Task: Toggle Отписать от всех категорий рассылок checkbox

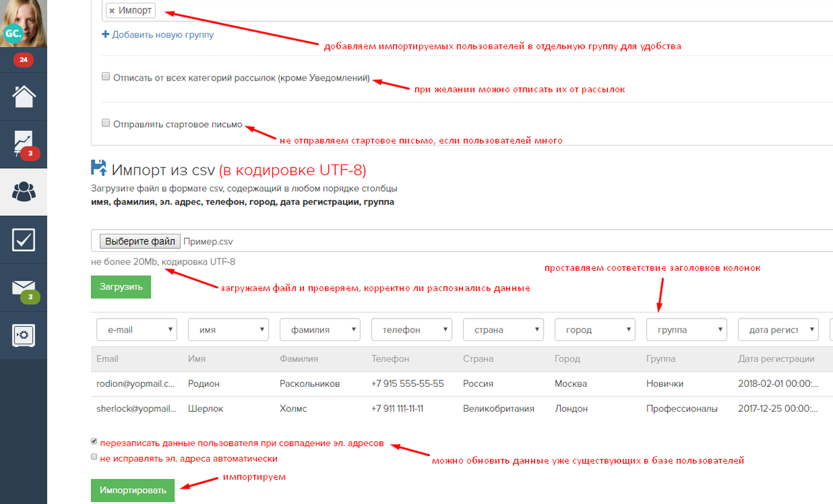Action: click(x=106, y=77)
